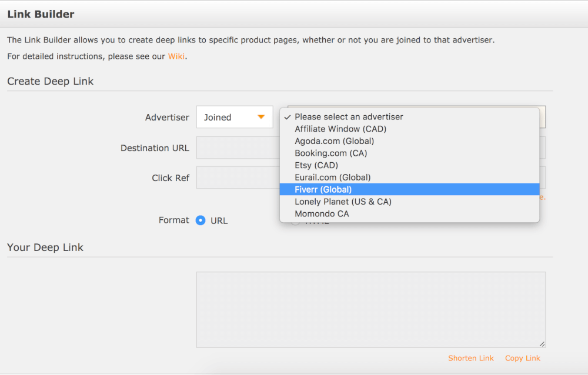588x375 pixels.
Task: Select the URL format radio button
Action: (x=201, y=220)
